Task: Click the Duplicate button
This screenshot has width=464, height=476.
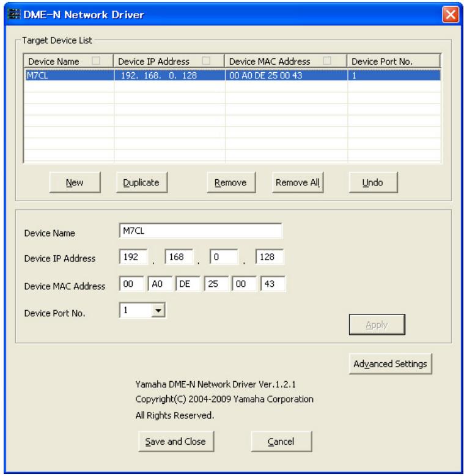Action: click(x=141, y=182)
